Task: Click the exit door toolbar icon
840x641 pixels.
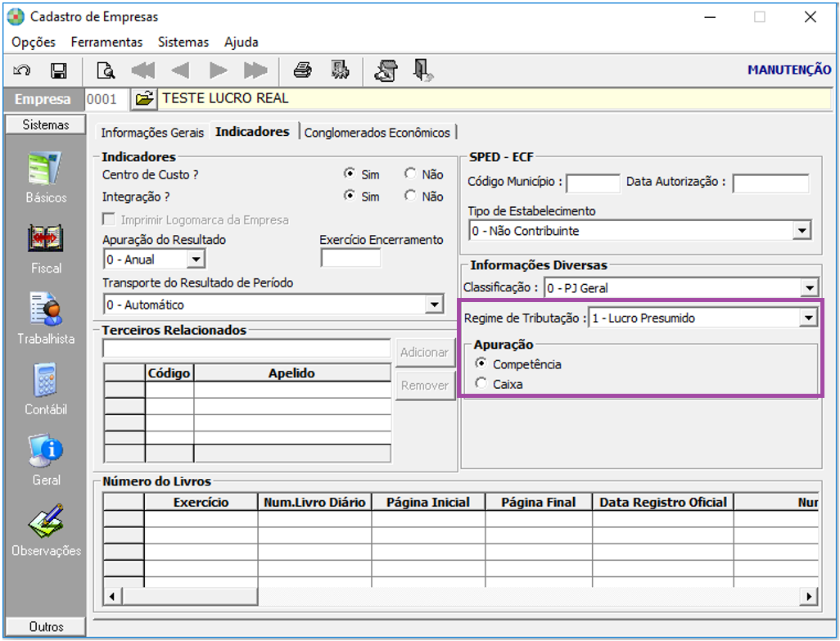Action: click(x=423, y=70)
